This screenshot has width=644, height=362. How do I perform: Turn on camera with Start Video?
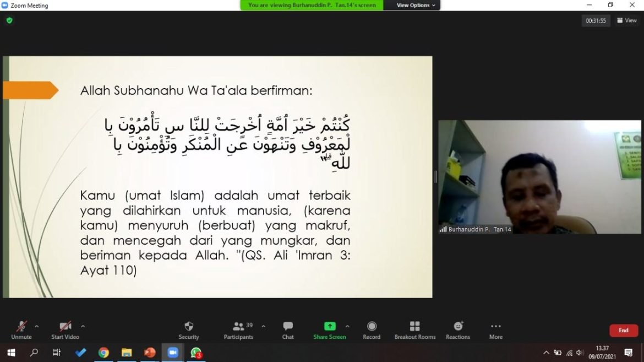[x=65, y=329]
